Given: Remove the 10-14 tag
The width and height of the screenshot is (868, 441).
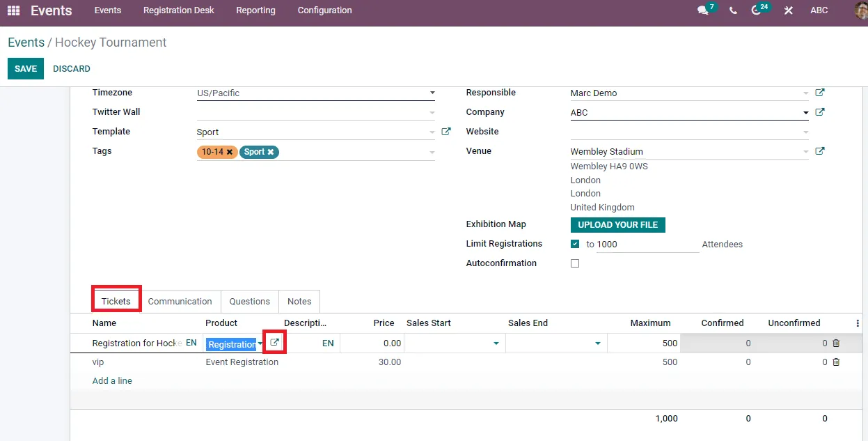Looking at the screenshot, I should click(230, 152).
